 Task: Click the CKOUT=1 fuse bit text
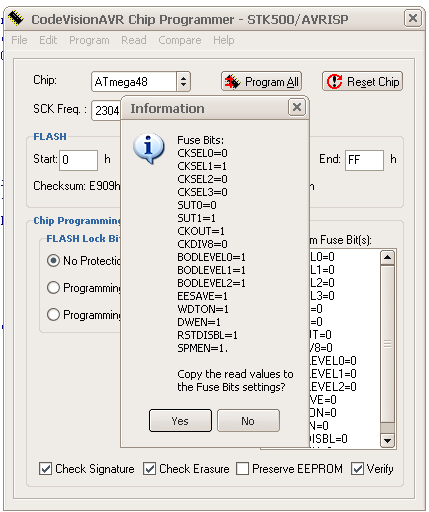pos(201,231)
